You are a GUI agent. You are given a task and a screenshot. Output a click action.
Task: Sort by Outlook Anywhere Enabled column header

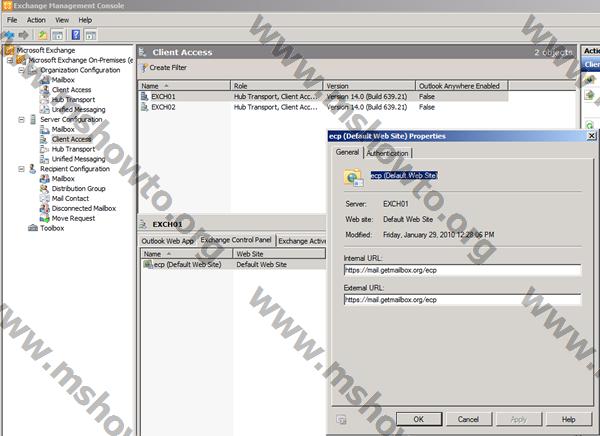pos(462,86)
